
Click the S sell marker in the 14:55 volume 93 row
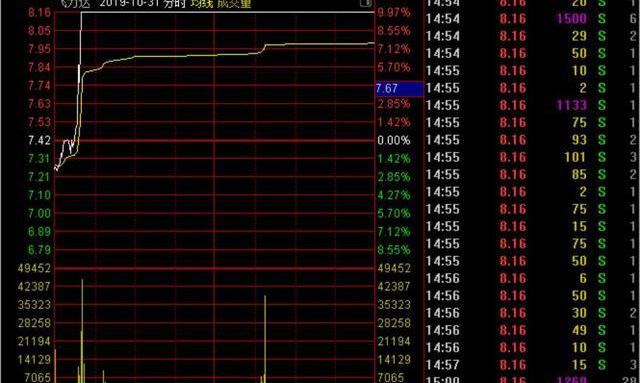[602, 140]
